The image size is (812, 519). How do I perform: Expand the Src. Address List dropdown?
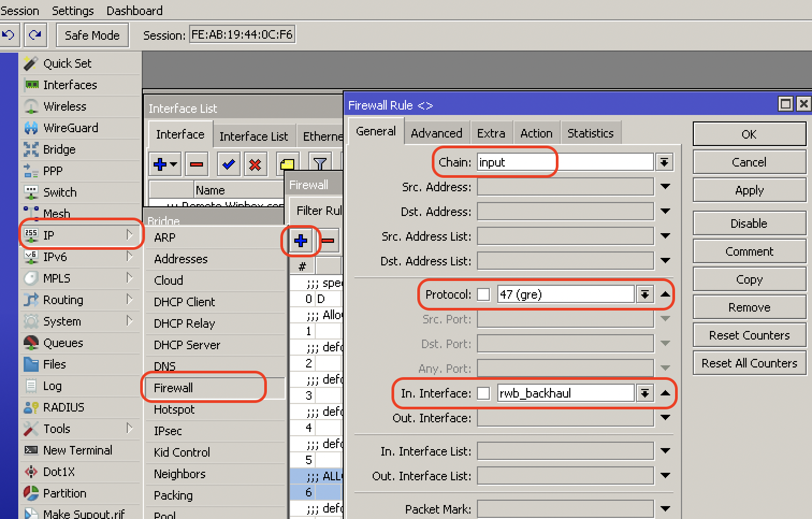[665, 236]
